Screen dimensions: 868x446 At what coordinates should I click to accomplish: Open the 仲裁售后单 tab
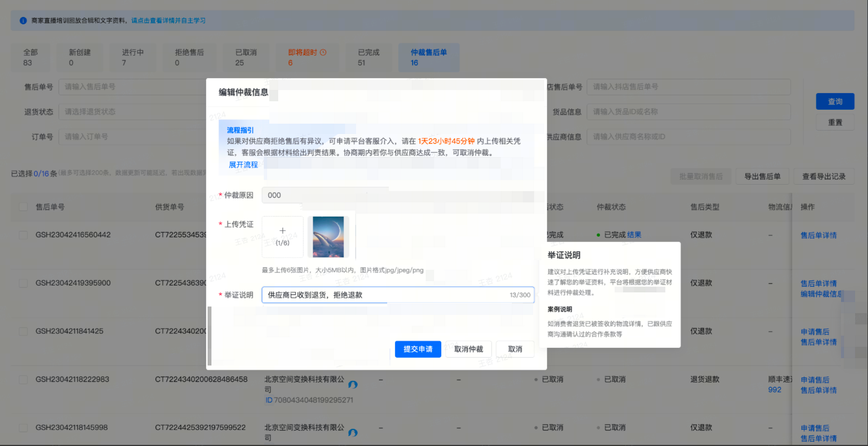428,57
